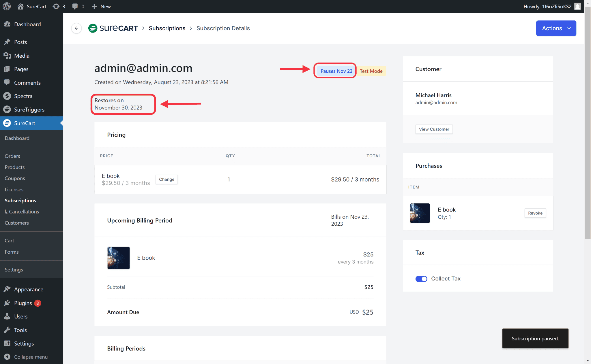
Task: Open the updates icon showing 3
Action: [x=59, y=6]
